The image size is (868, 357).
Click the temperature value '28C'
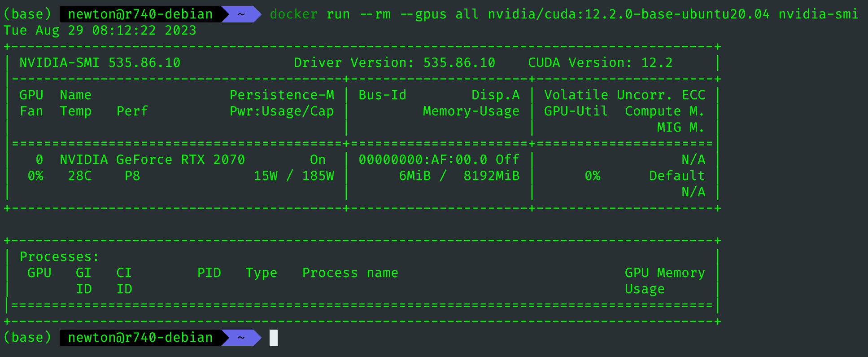(80, 176)
